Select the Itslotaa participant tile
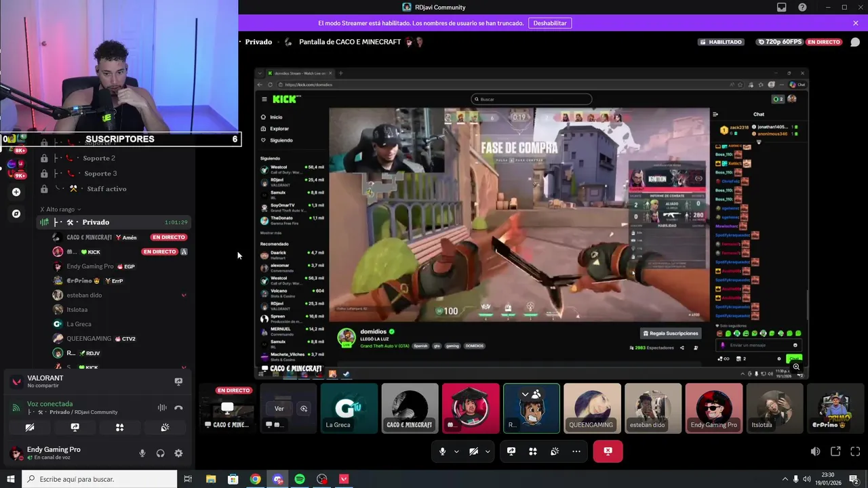The image size is (868, 488). [774, 409]
